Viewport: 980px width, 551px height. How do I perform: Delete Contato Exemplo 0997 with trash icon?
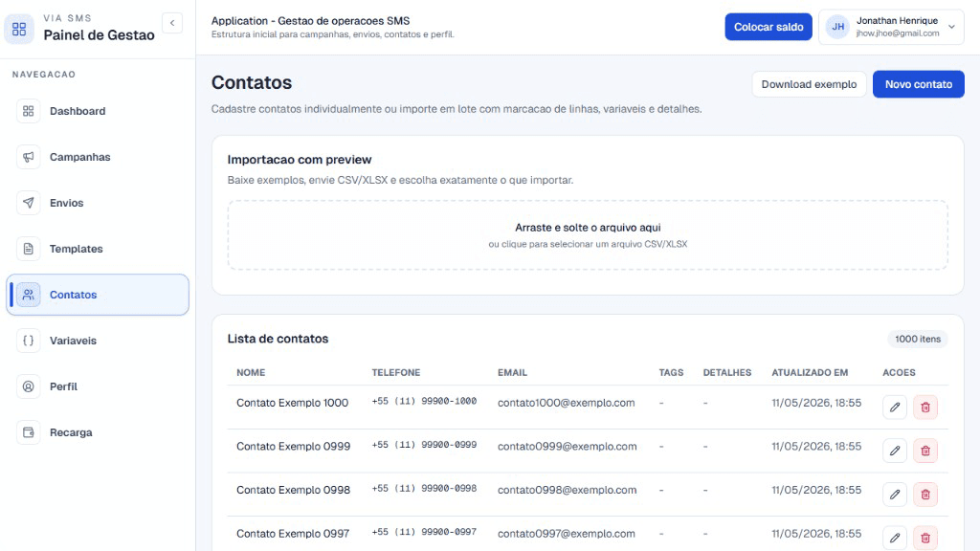coord(925,538)
